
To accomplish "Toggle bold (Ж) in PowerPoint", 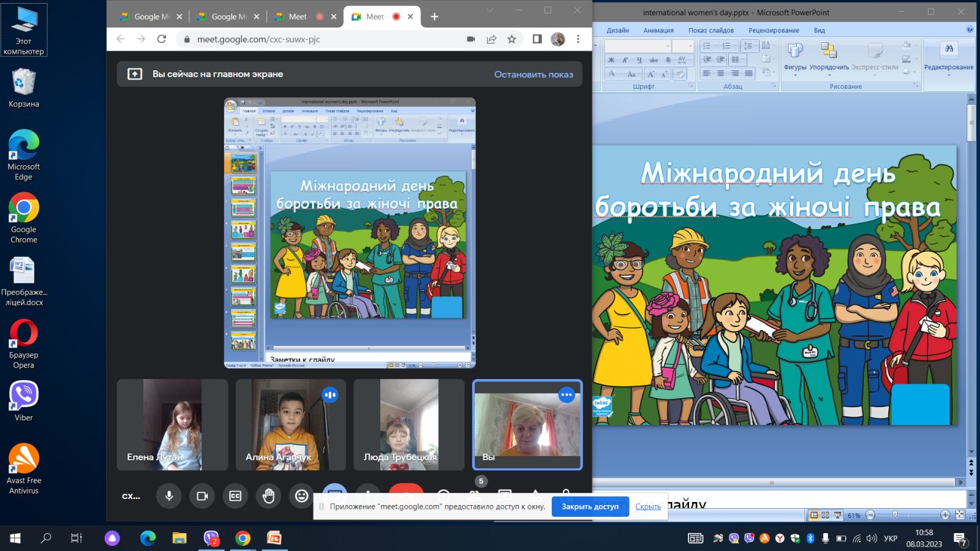I will click(611, 60).
